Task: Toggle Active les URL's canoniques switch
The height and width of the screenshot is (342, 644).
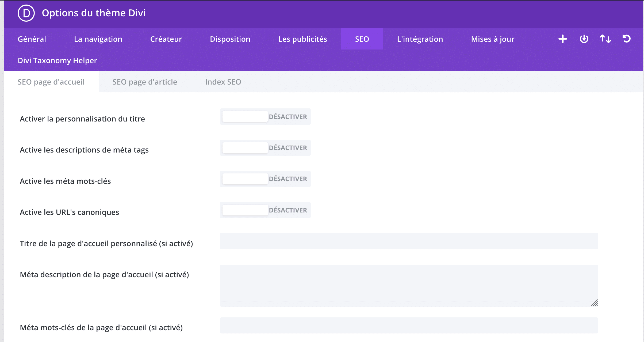Action: [x=265, y=210]
